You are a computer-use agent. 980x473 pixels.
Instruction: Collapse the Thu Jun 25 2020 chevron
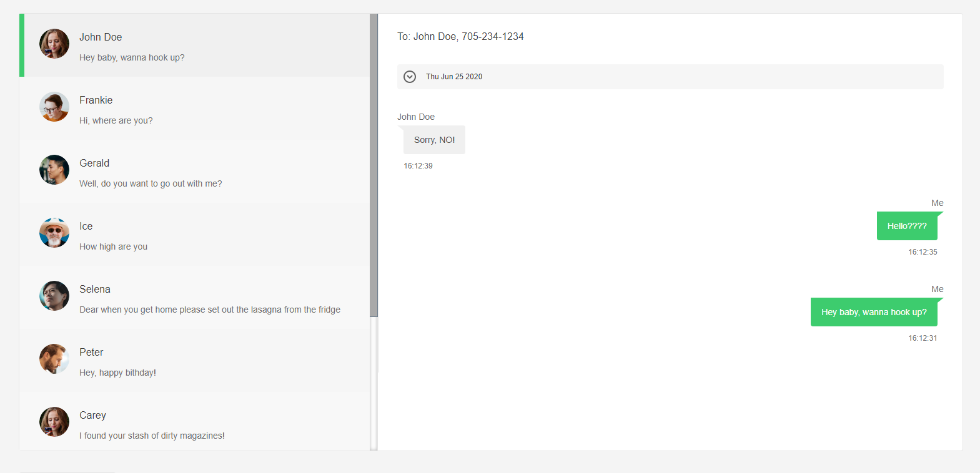click(x=410, y=77)
